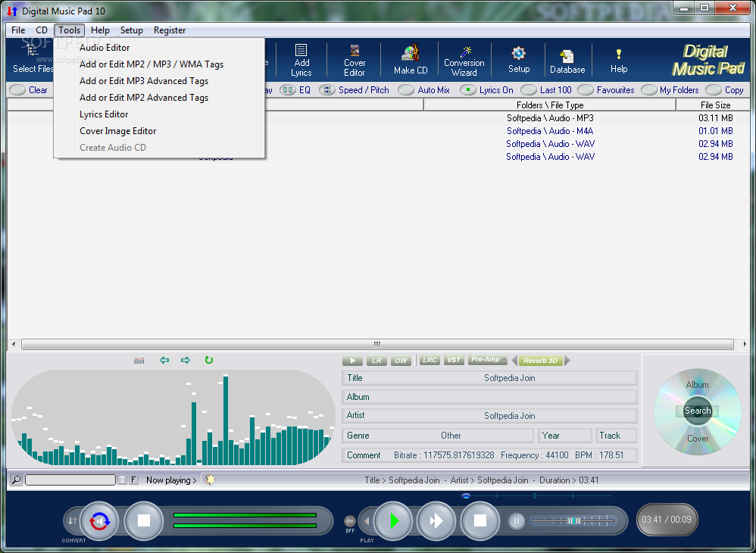Click the horizontal scrollbar under the file list

tap(377, 344)
